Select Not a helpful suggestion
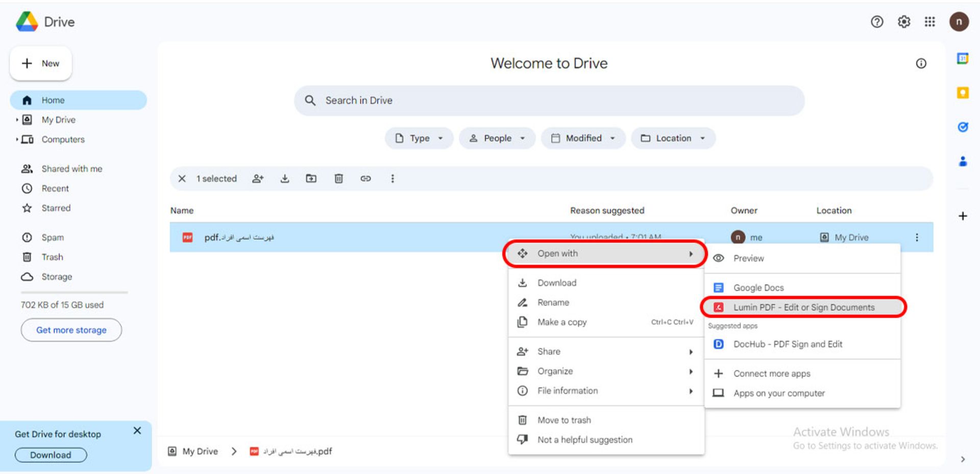980x474 pixels. click(x=606, y=440)
